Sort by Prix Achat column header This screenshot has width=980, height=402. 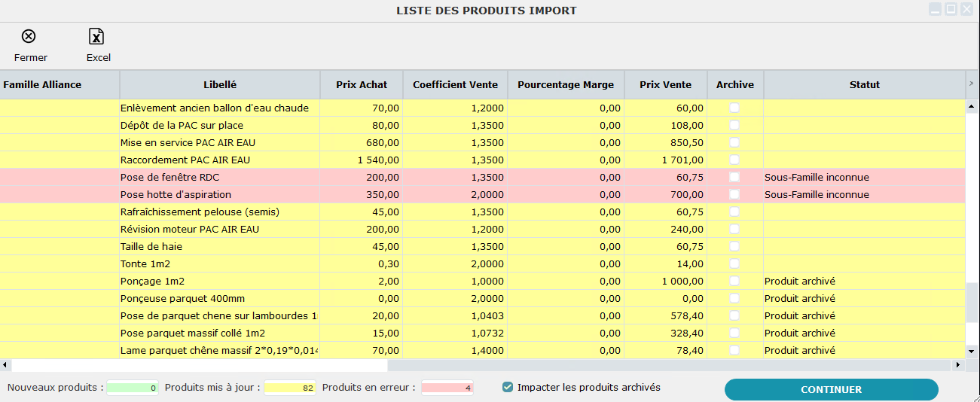362,85
